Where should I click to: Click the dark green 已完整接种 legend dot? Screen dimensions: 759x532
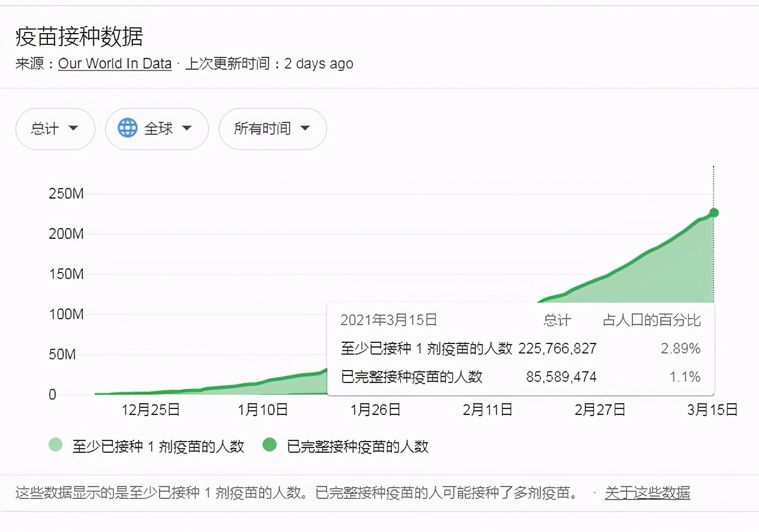click(270, 446)
